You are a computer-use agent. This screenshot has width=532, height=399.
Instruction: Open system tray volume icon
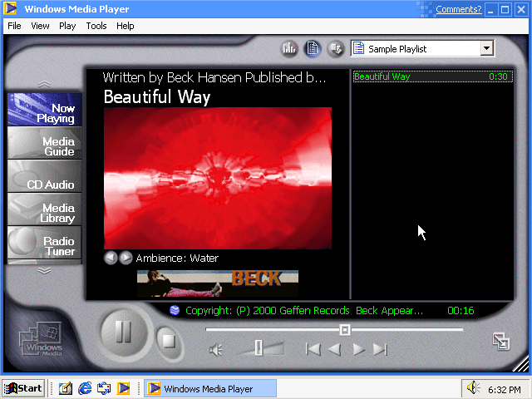coord(473,388)
